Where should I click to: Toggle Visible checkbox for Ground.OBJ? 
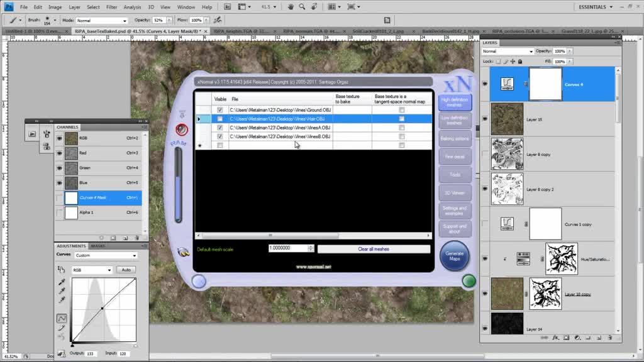[x=219, y=110]
